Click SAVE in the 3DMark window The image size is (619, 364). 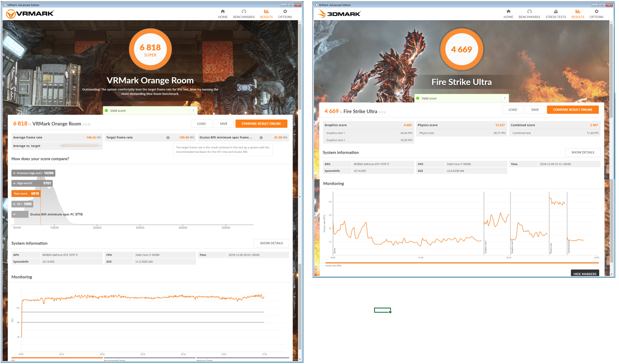535,110
